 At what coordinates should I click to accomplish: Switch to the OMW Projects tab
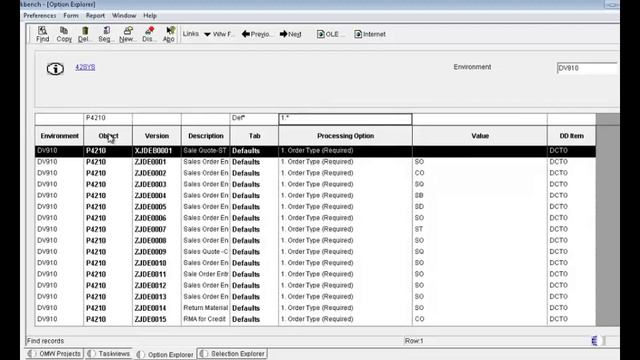click(55, 353)
